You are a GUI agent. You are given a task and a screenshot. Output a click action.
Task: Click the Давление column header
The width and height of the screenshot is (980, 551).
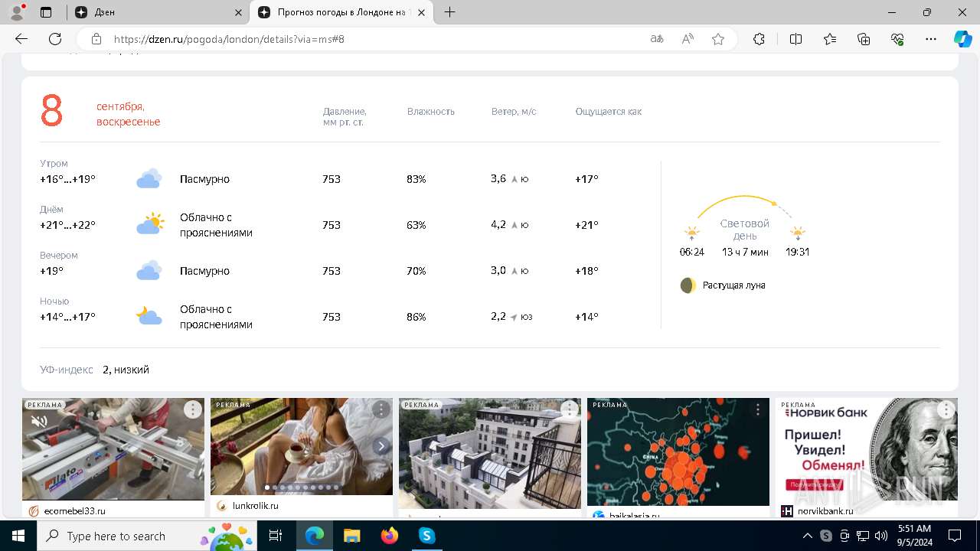[x=345, y=116]
